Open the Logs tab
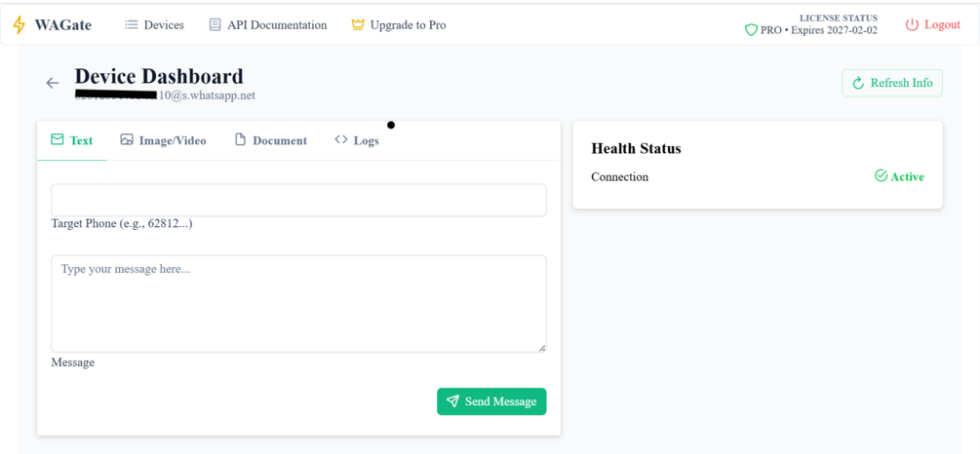The image size is (980, 454). coord(357,140)
